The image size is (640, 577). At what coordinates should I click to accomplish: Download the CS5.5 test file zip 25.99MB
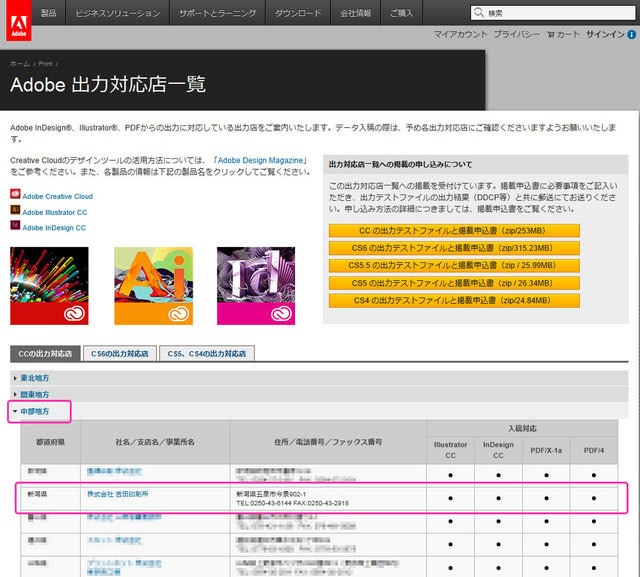pyautogui.click(x=454, y=265)
